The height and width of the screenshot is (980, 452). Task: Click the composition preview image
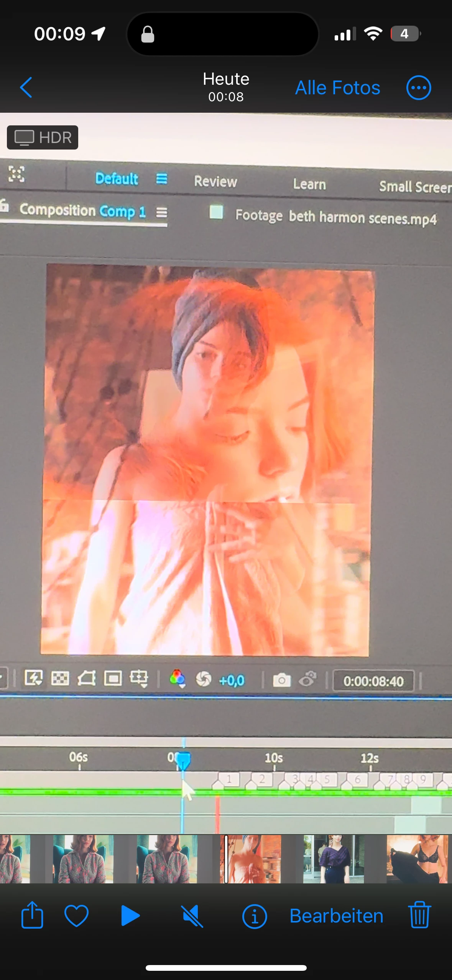click(x=207, y=459)
